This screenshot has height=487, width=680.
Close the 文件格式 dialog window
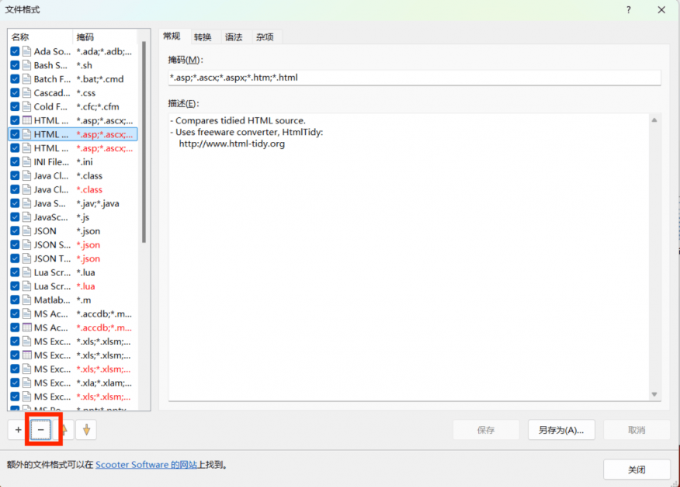[661, 10]
